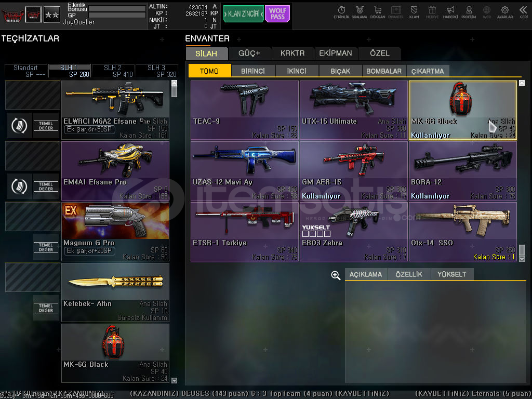
Task: Select the equipped Kelebek- Altın knife slot
Action: pyautogui.click(x=115, y=292)
